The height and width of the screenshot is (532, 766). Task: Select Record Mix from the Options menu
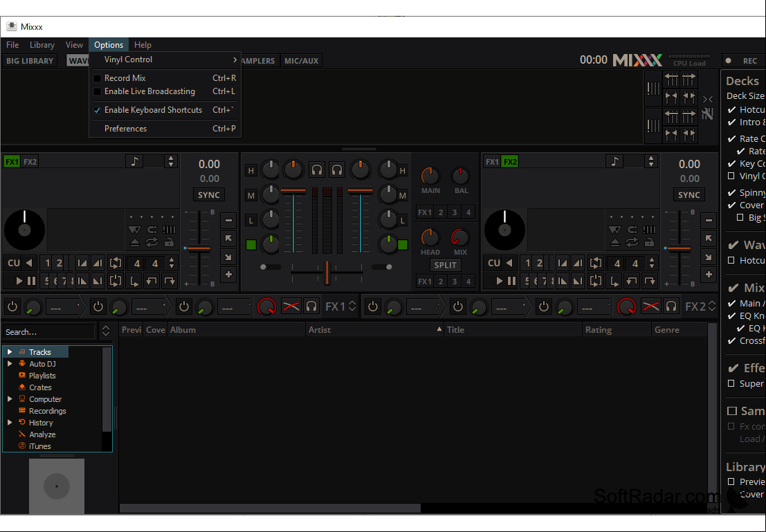[165, 78]
